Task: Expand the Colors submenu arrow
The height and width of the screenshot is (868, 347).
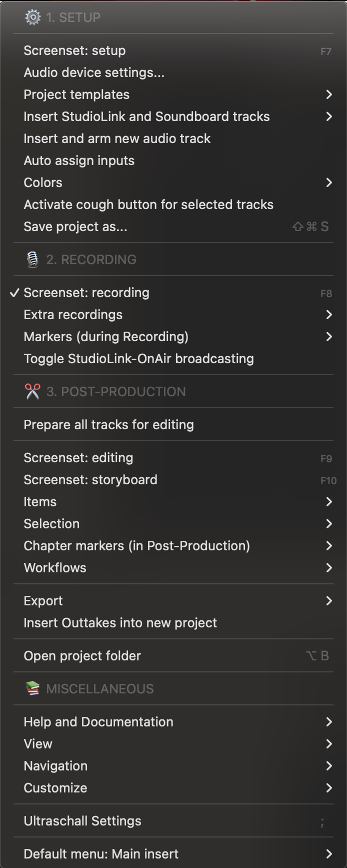Action: coord(329,183)
